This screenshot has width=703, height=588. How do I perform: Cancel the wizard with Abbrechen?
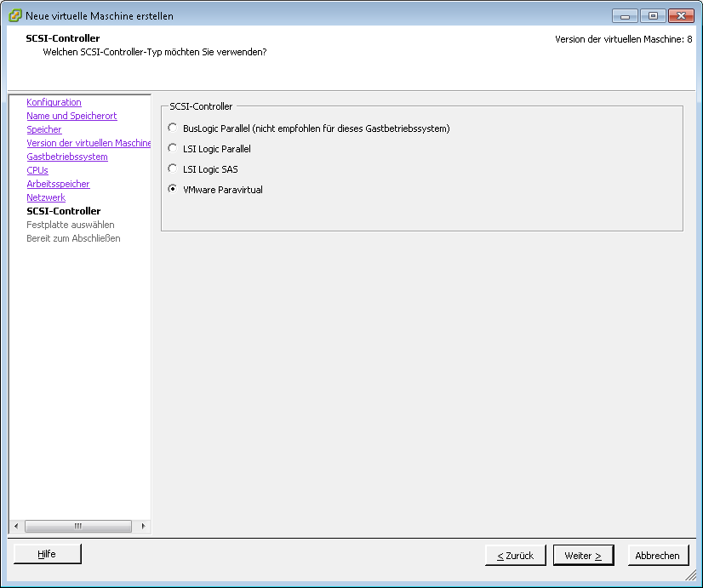coord(658,556)
